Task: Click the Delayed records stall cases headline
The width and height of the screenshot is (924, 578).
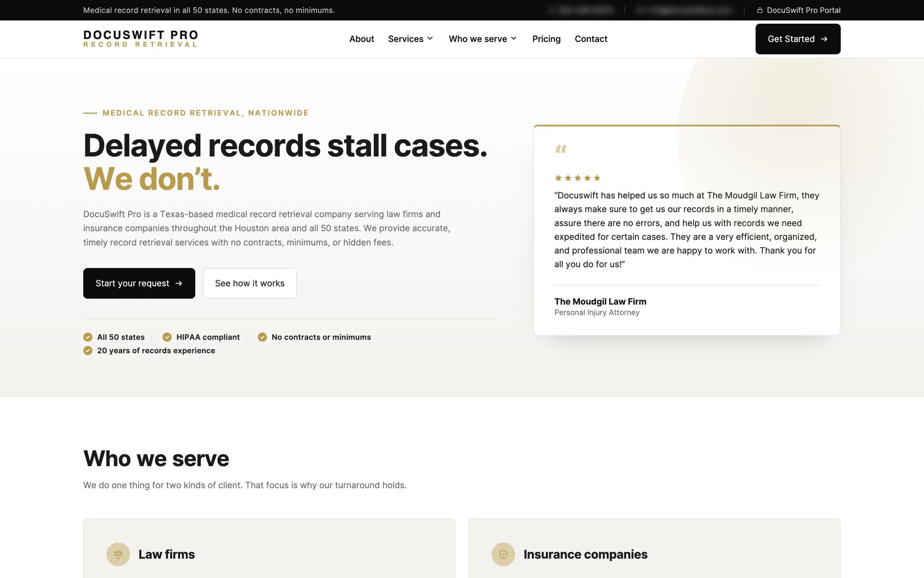Action: click(285, 145)
